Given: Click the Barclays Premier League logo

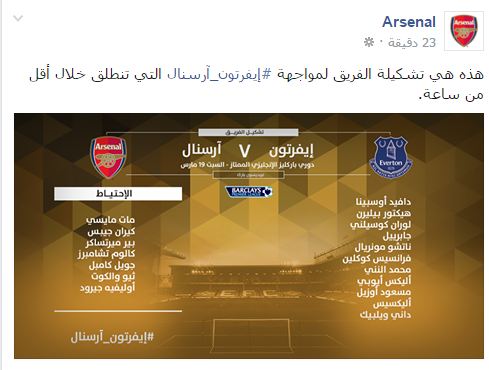Looking at the screenshot, I should click(x=248, y=192).
